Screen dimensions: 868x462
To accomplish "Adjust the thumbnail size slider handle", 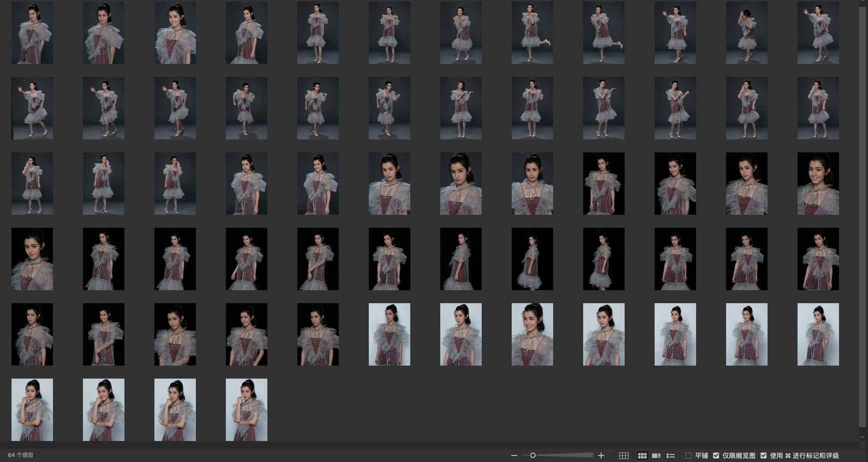I will [x=533, y=456].
